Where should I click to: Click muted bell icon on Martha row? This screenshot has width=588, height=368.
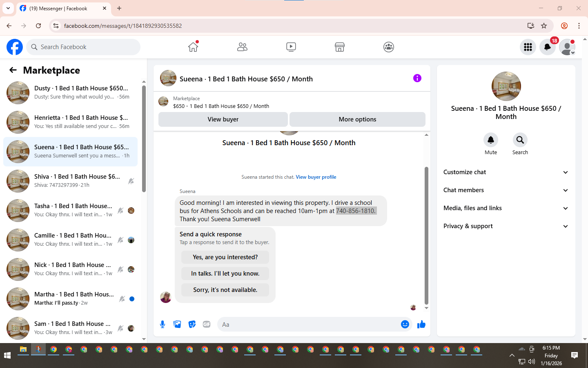click(122, 299)
